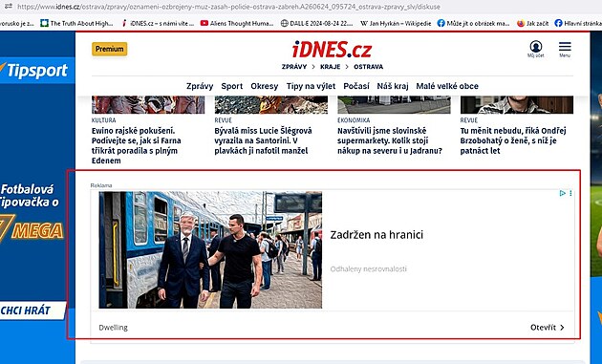Open YouTube bookmark Aliens Thought Huma...
Viewport: 602px width, 364px height.
pos(237,24)
